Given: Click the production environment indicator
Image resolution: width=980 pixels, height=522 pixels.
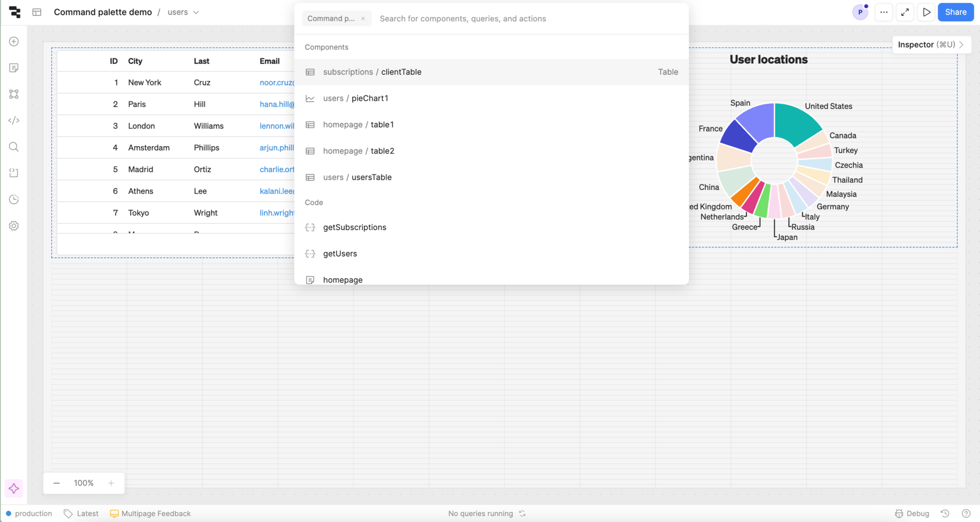Looking at the screenshot, I should [29, 513].
